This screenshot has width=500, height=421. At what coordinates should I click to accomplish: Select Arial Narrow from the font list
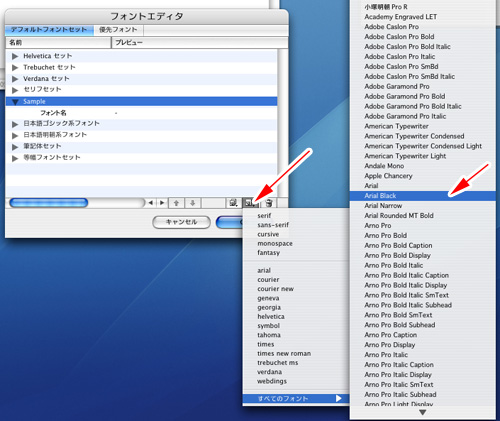tap(423, 206)
